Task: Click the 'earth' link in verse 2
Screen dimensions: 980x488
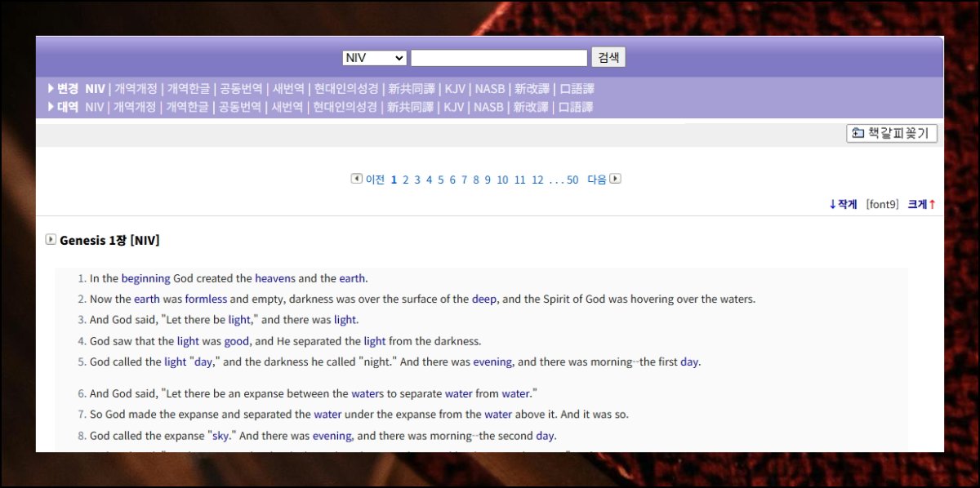Action: click(147, 299)
